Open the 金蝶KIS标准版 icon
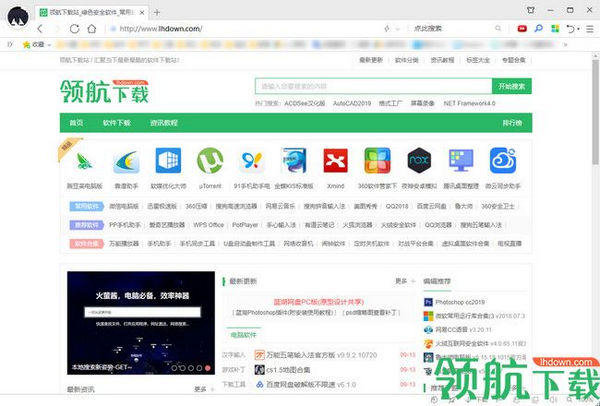The width and height of the screenshot is (600, 406). [293, 161]
